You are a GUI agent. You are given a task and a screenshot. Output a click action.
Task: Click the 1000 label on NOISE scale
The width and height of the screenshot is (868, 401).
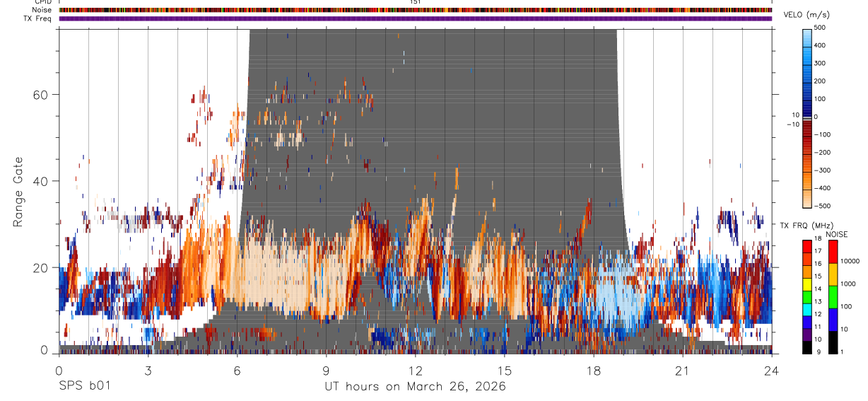click(848, 284)
